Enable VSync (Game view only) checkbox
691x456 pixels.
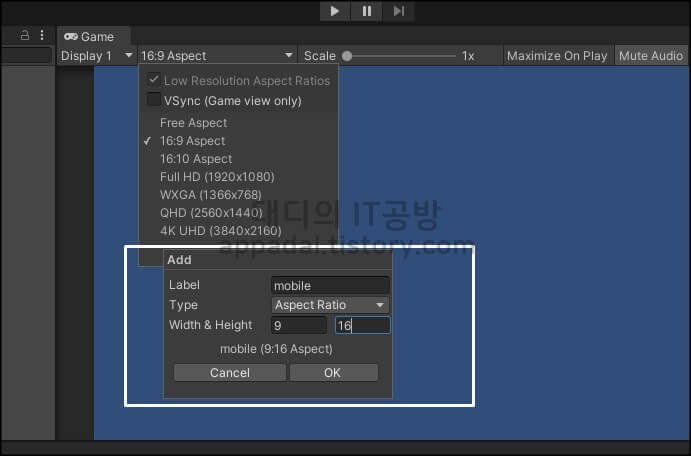[153, 100]
